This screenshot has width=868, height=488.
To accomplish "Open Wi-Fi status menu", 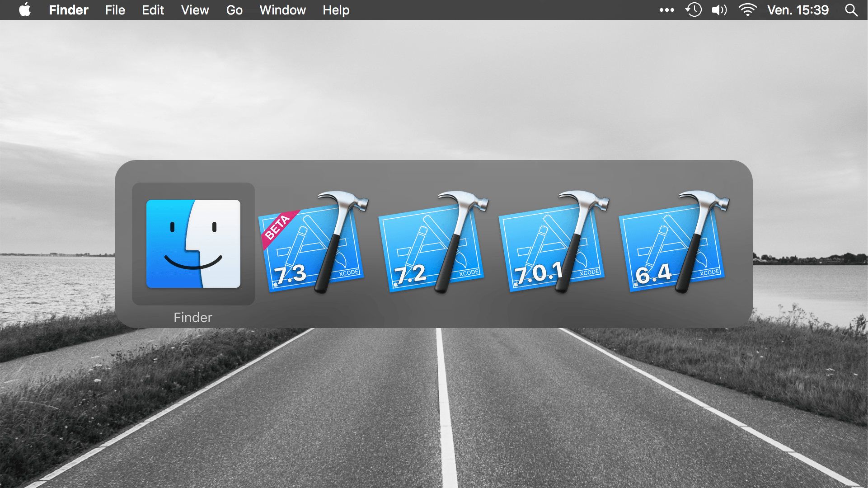I will pos(748,10).
